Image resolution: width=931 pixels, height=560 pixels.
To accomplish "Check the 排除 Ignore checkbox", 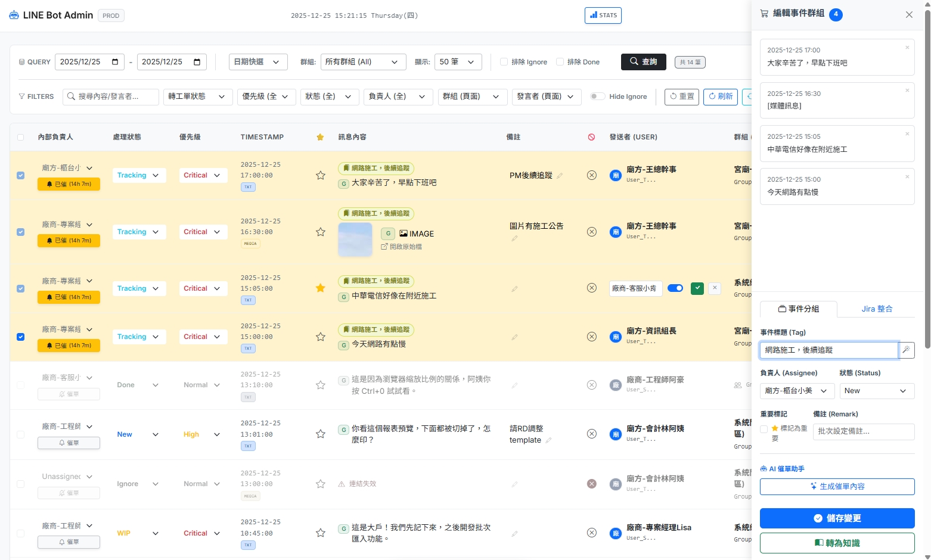I will [503, 61].
